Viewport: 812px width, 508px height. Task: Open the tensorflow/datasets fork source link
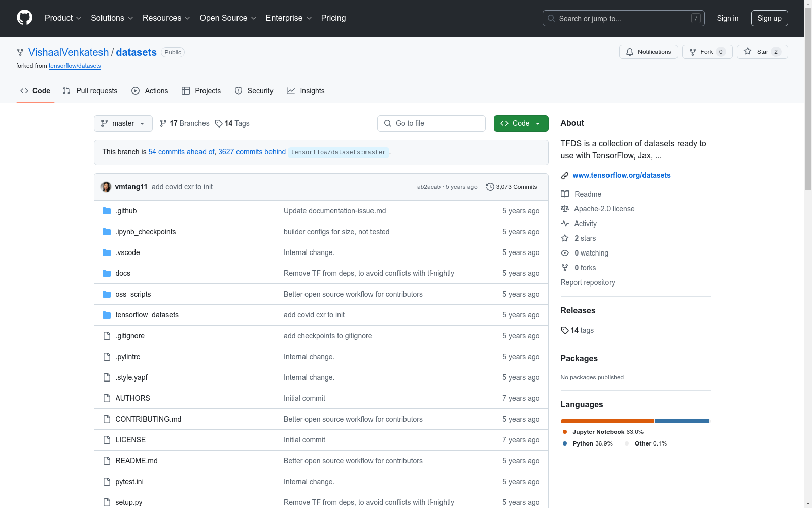pyautogui.click(x=75, y=66)
